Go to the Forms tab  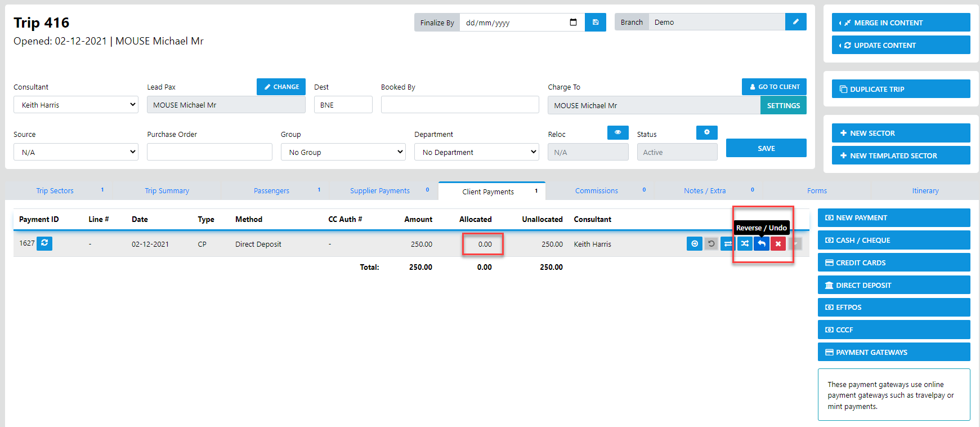point(817,191)
